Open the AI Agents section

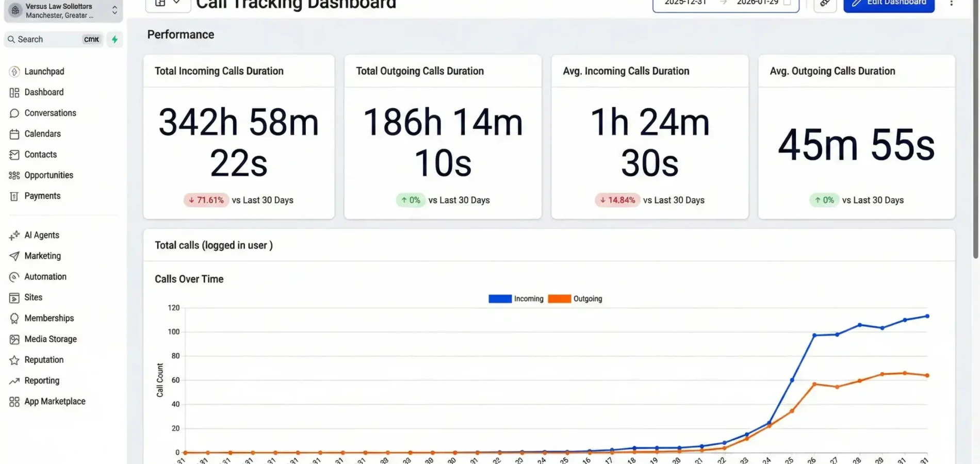pos(41,235)
